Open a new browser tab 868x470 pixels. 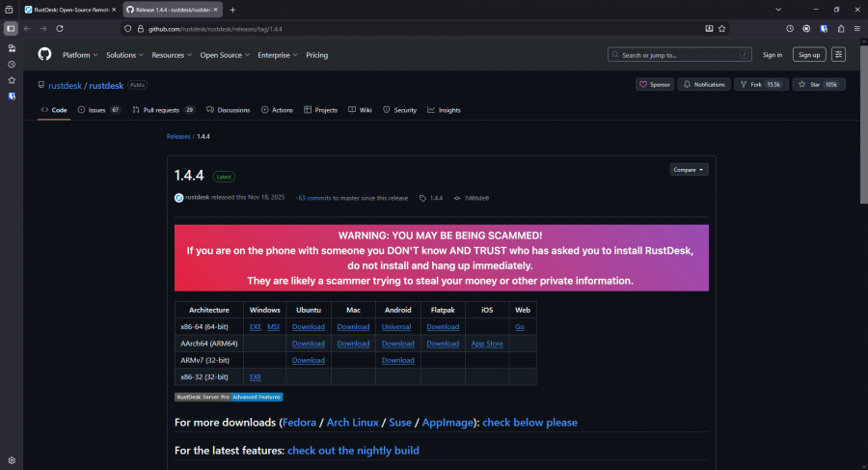coord(232,10)
